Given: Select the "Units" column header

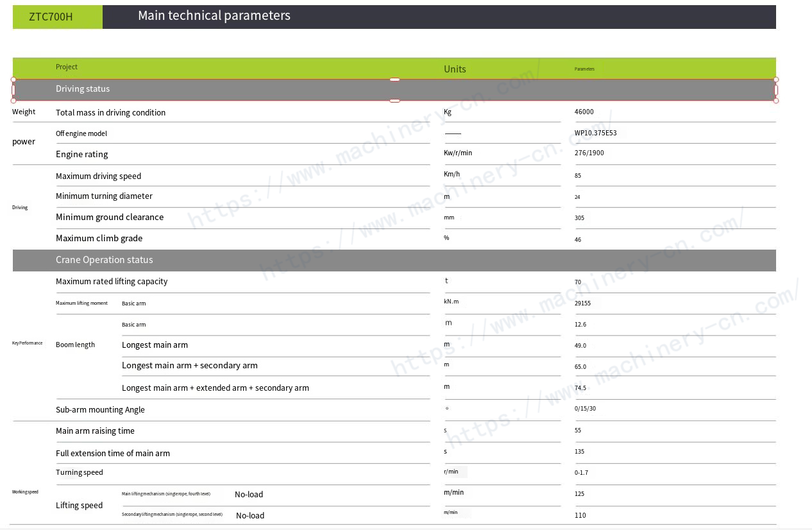Looking at the screenshot, I should click(455, 69).
